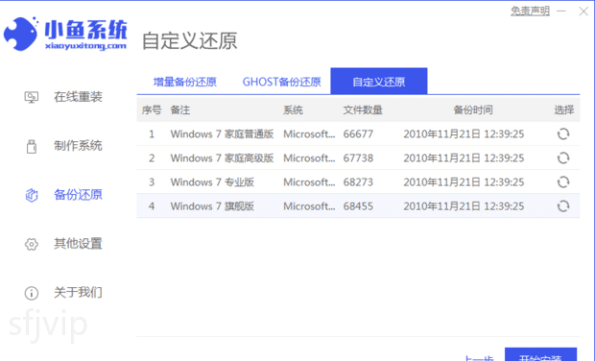This screenshot has height=361, width=595.
Task: Click the 小鱼系统 fish logo
Action: coord(20,33)
